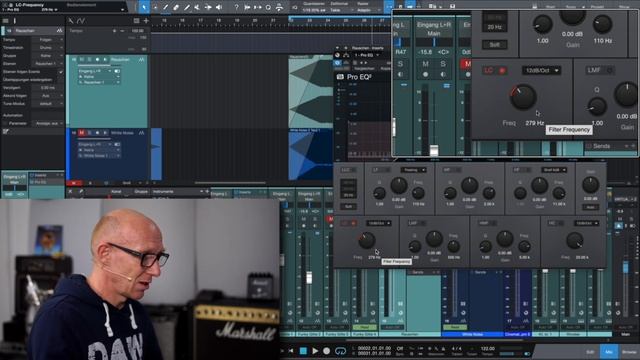Open the Gruppe dropdown in inspector

tap(47, 56)
